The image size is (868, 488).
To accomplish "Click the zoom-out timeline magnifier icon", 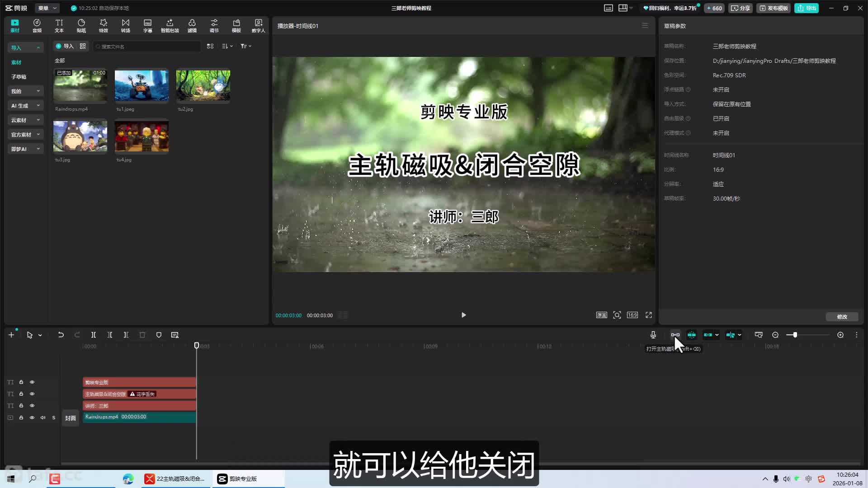I will click(x=775, y=335).
